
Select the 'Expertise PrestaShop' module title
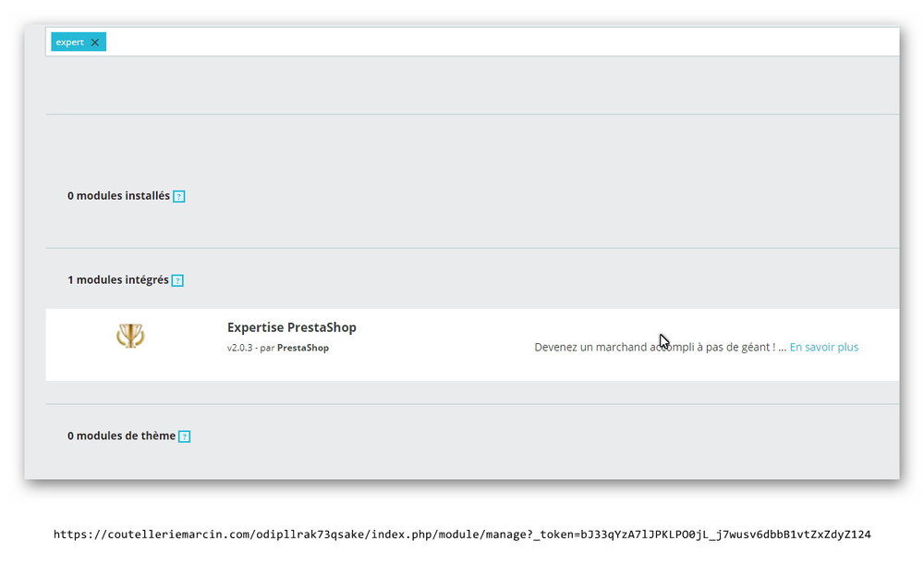tap(292, 327)
